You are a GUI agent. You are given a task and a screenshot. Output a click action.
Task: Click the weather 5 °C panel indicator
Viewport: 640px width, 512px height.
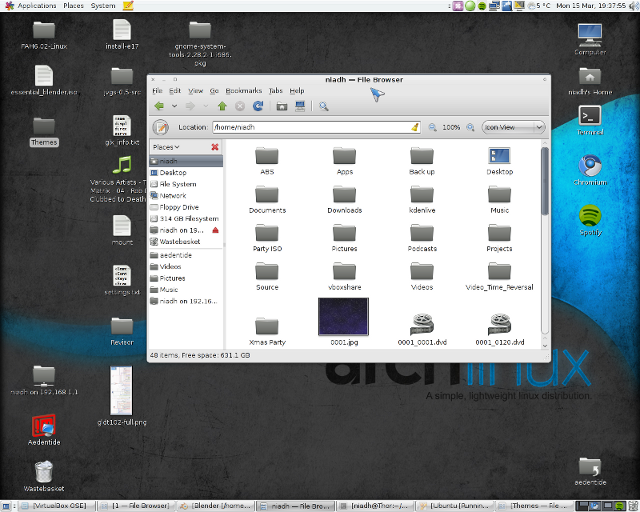[x=539, y=6]
